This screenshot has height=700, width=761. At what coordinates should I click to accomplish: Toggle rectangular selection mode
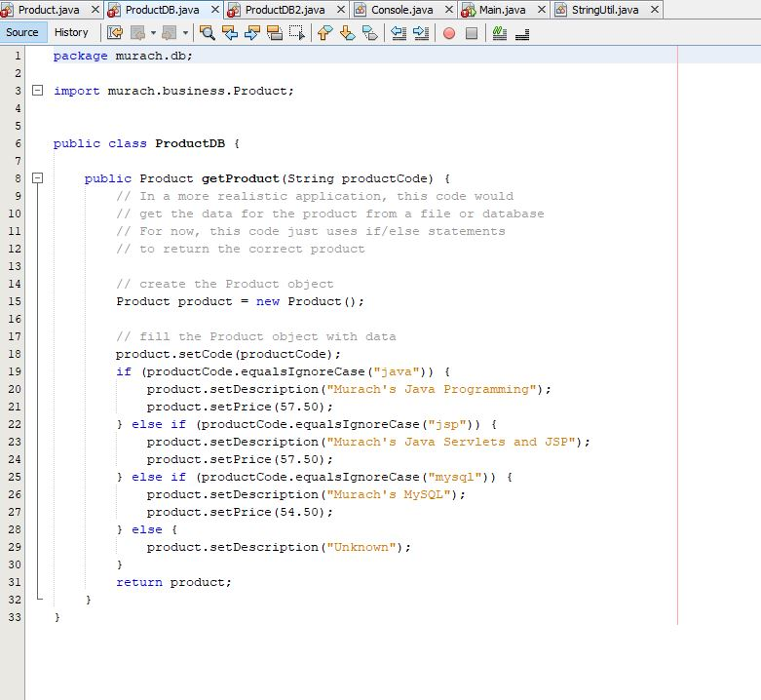pyautogui.click(x=296, y=33)
